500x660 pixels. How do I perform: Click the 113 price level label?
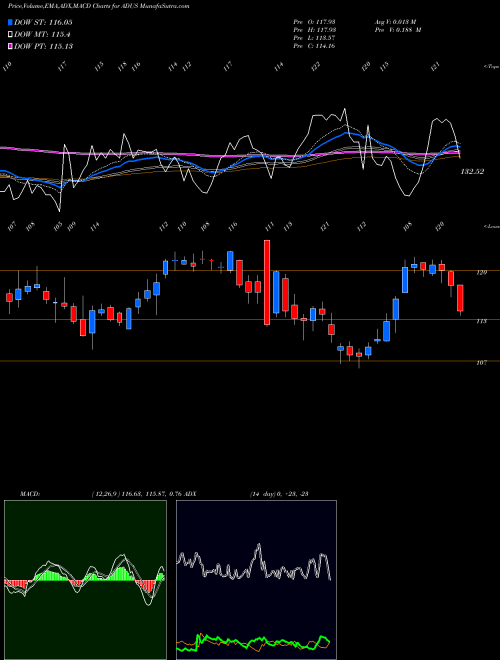coord(481,321)
